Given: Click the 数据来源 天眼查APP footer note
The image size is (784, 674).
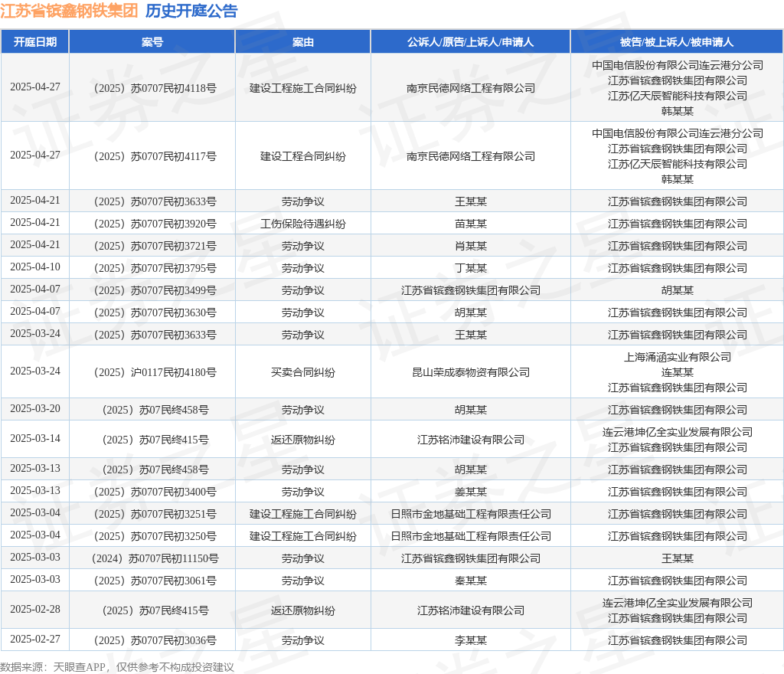Looking at the screenshot, I should (x=117, y=667).
